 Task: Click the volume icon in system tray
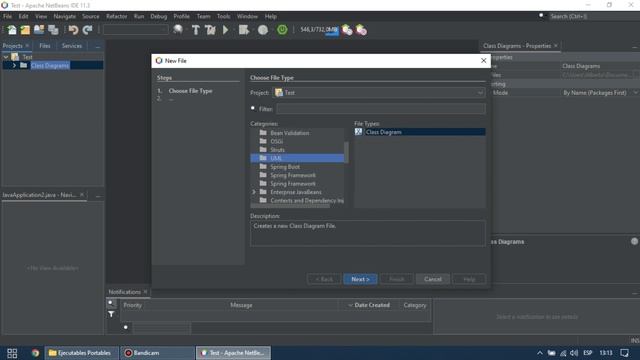(x=574, y=353)
